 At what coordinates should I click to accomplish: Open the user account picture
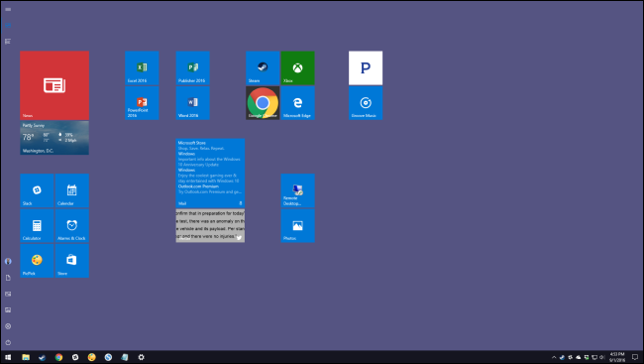(x=8, y=261)
